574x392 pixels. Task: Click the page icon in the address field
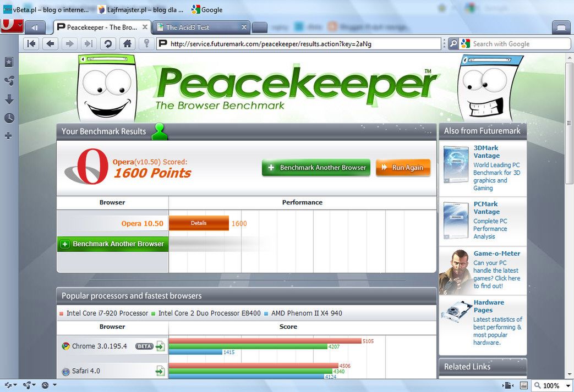162,44
